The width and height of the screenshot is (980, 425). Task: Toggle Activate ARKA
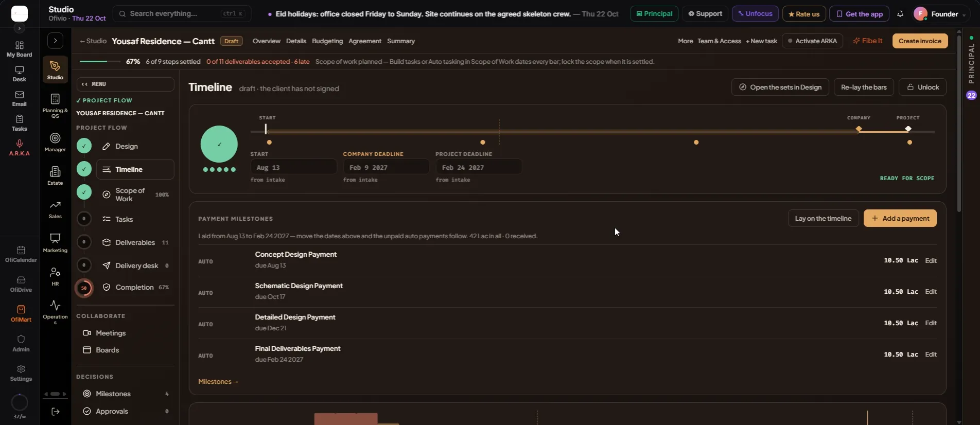812,41
